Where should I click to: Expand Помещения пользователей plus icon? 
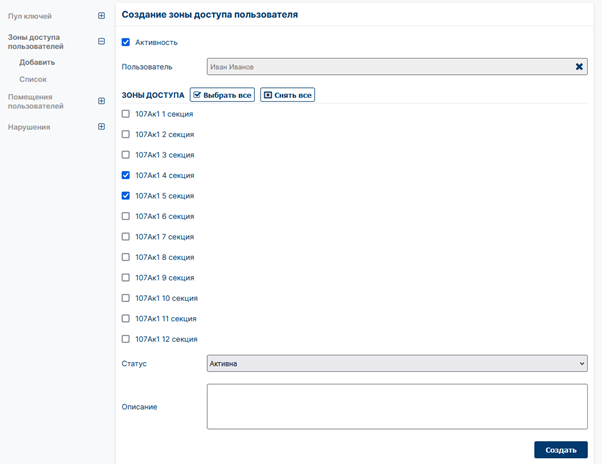[101, 101]
